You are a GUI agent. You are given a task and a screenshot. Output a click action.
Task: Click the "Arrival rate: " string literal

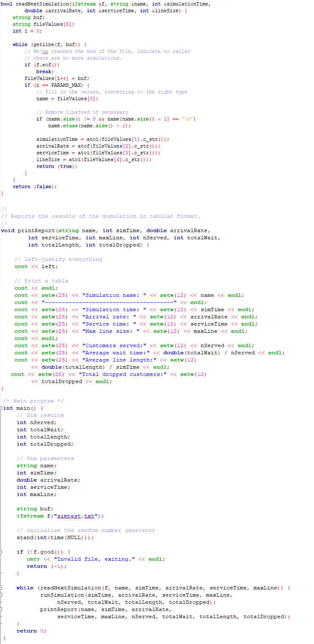[109, 317]
